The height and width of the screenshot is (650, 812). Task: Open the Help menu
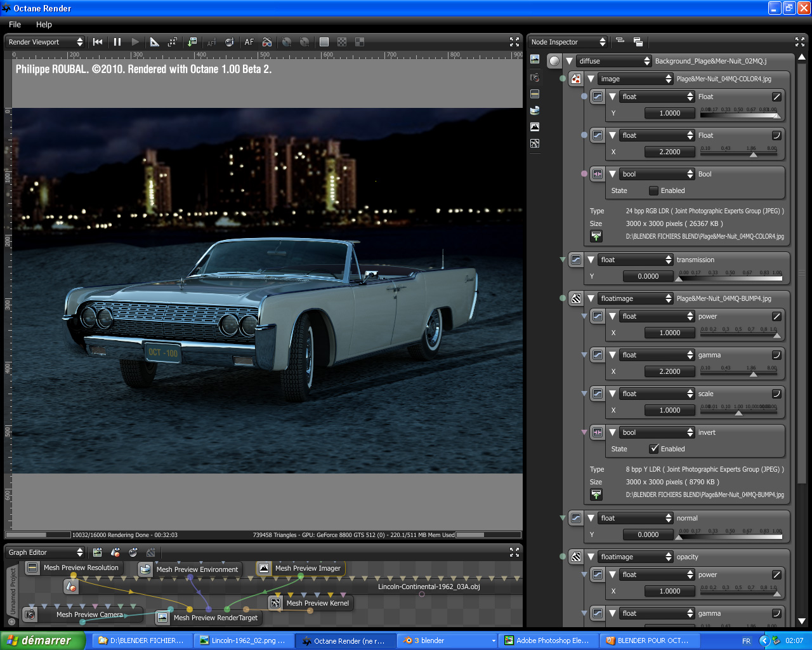click(x=44, y=24)
